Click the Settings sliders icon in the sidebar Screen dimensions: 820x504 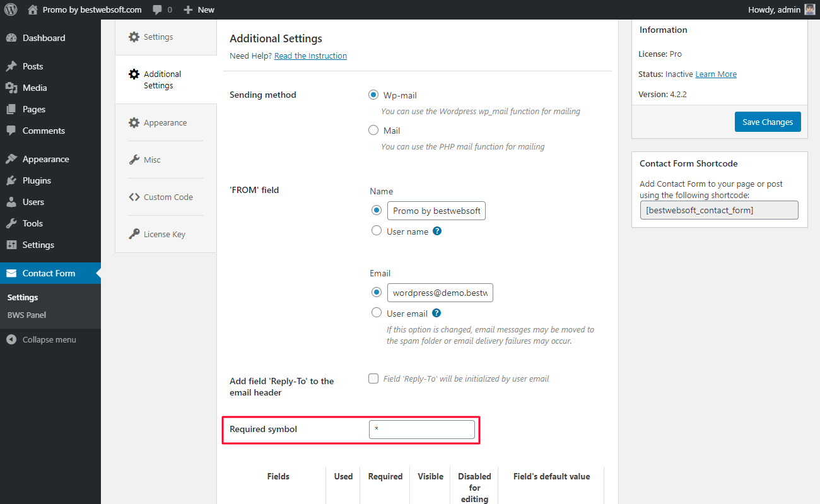(11, 245)
